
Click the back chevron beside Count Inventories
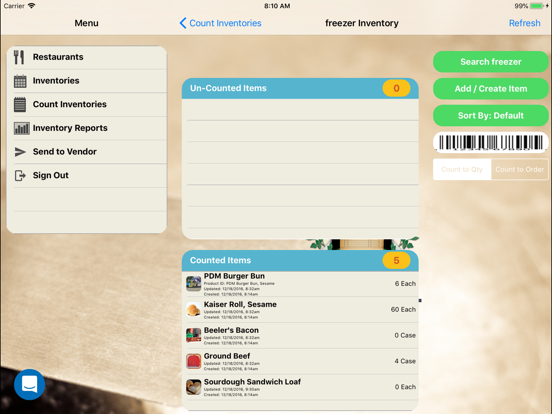tap(183, 23)
